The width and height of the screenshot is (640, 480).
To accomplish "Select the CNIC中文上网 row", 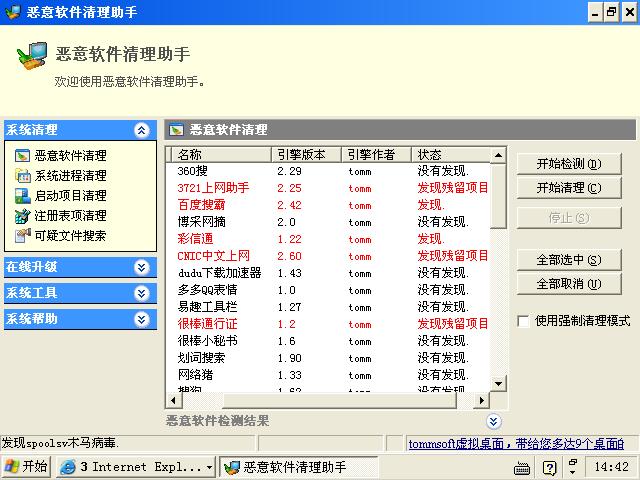I will tap(328, 256).
